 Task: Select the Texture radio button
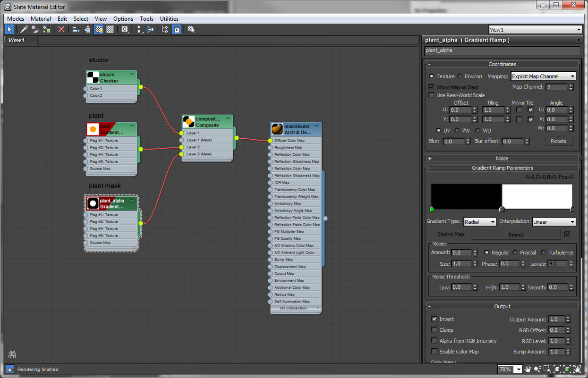pos(431,76)
